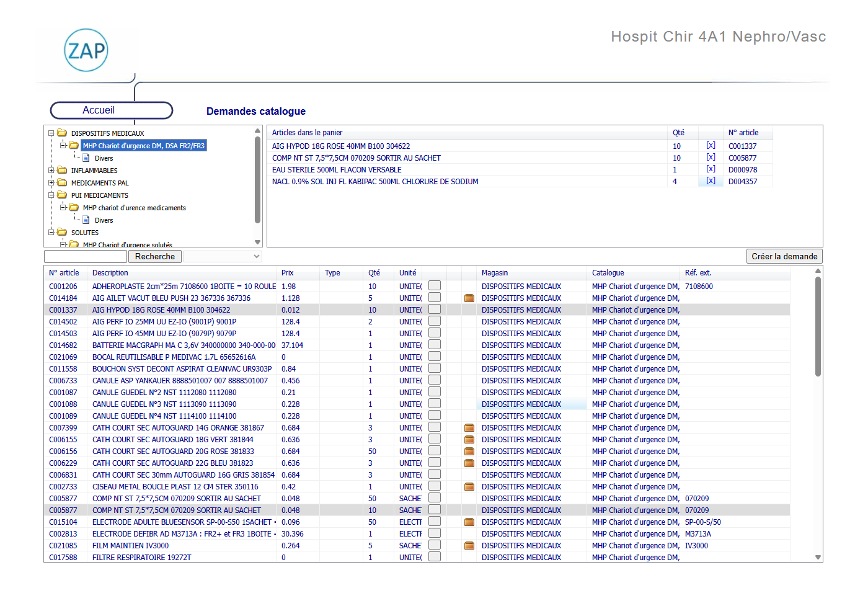Remove AIG HYPOD 18G from basket via [x]
868x606 pixels.
point(711,146)
